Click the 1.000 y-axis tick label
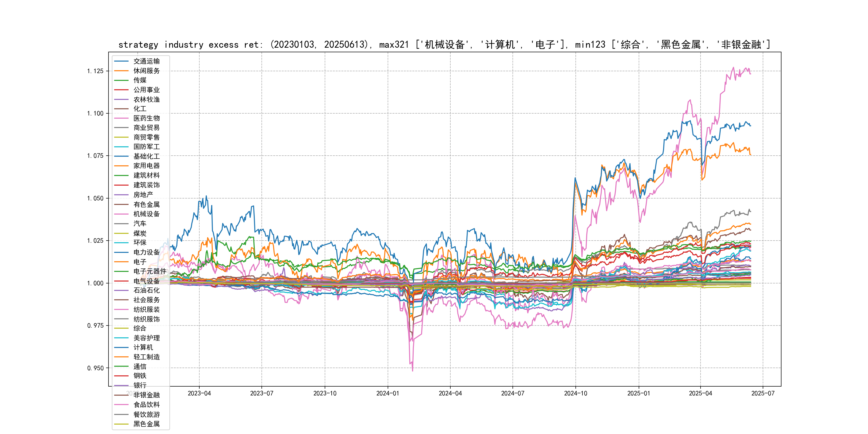868x434 pixels. (95, 283)
